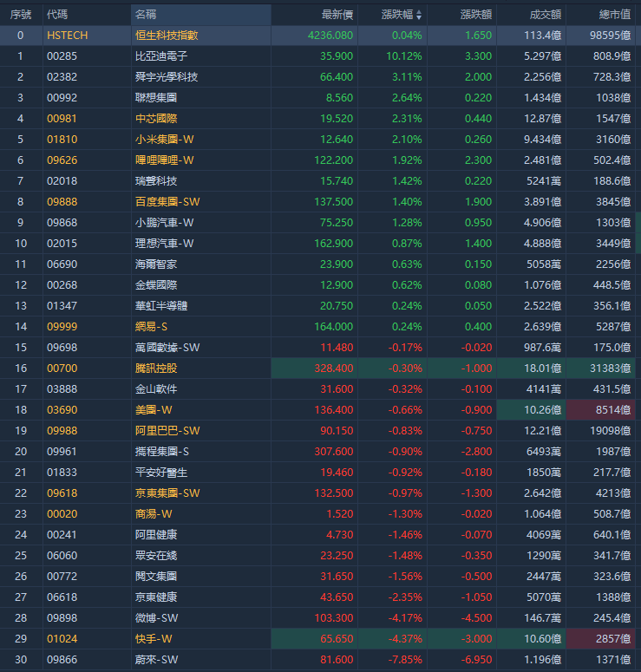Click the 代碼 column header
Viewport: 641px width, 672px height.
click(57, 15)
